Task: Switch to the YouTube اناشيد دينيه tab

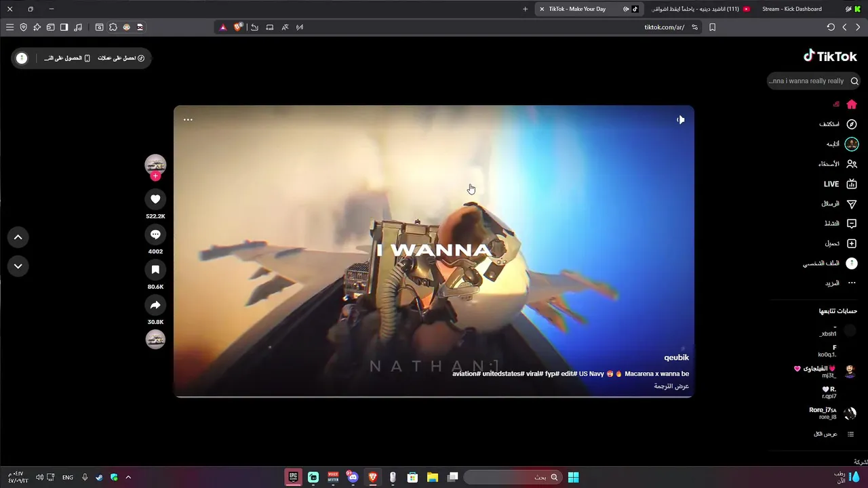Action: click(x=701, y=9)
